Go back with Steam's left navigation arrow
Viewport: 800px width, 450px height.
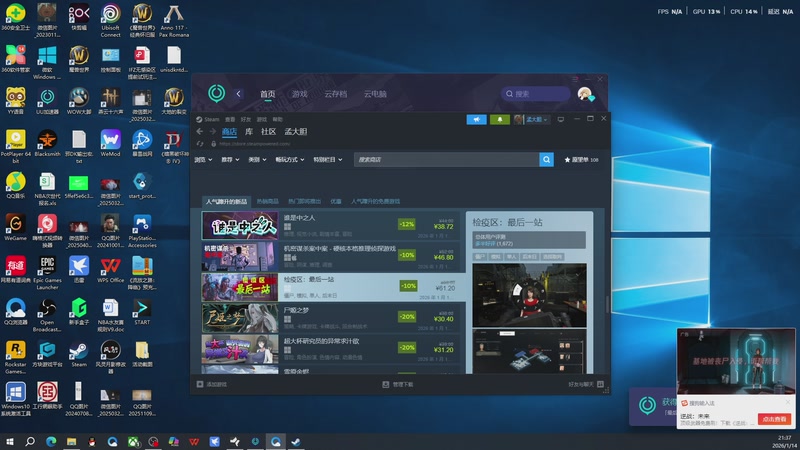[199, 132]
